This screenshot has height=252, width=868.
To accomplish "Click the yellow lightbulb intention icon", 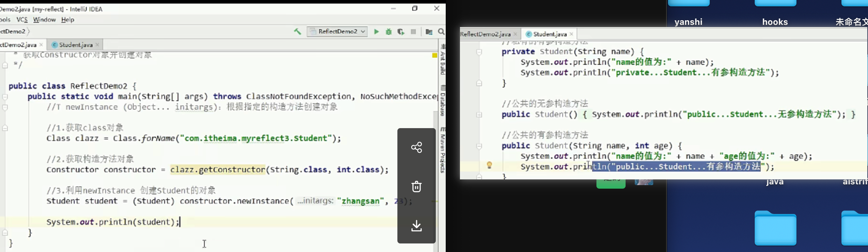I will click(x=489, y=165).
